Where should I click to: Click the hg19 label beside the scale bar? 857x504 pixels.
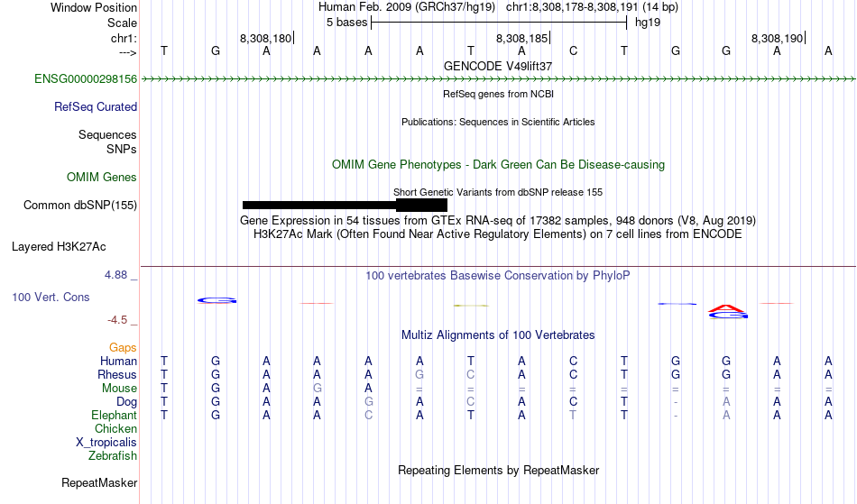(x=648, y=23)
